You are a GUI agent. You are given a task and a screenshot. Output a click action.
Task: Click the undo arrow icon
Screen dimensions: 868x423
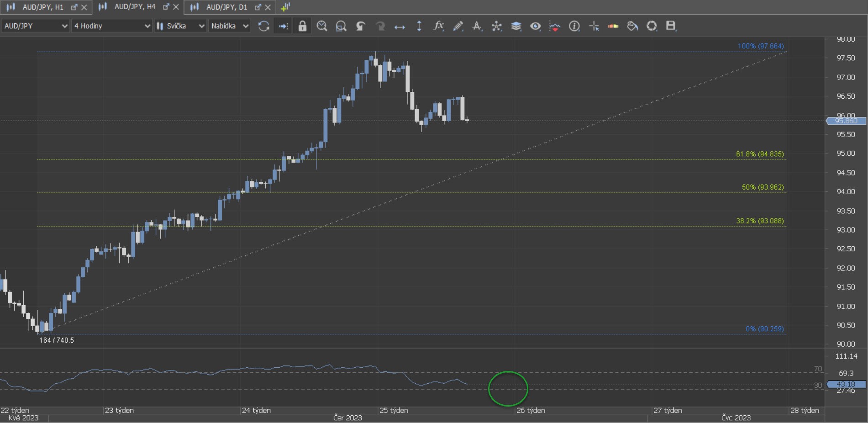[361, 26]
